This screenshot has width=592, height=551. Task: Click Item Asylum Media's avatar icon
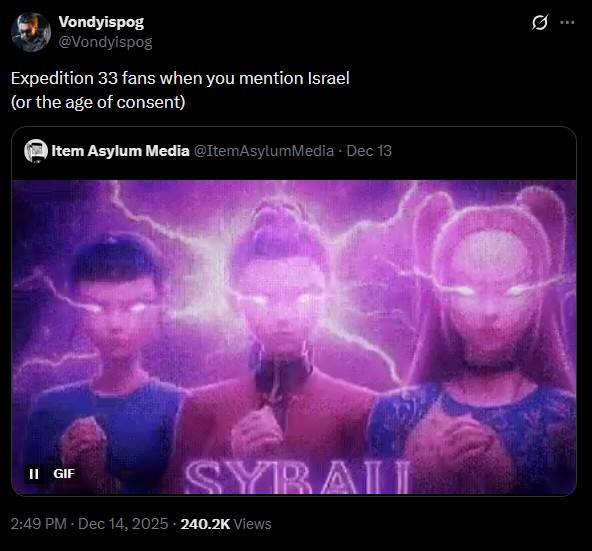(x=36, y=151)
